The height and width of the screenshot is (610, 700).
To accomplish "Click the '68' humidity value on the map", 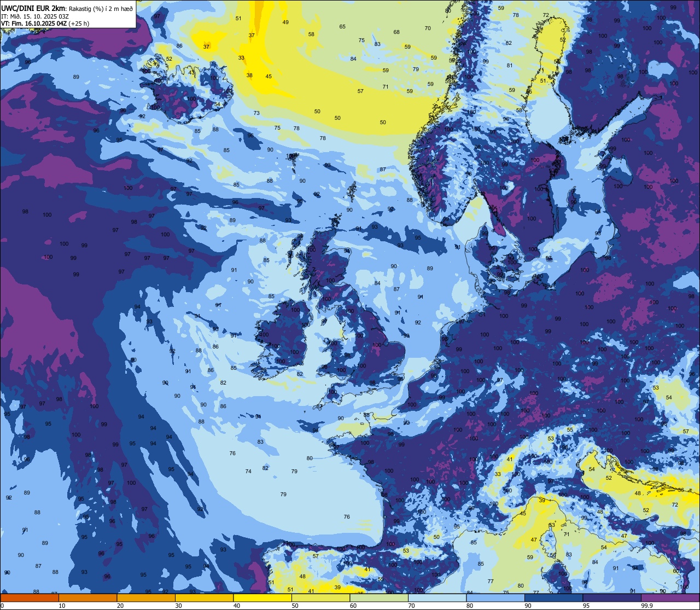I will [396, 32].
